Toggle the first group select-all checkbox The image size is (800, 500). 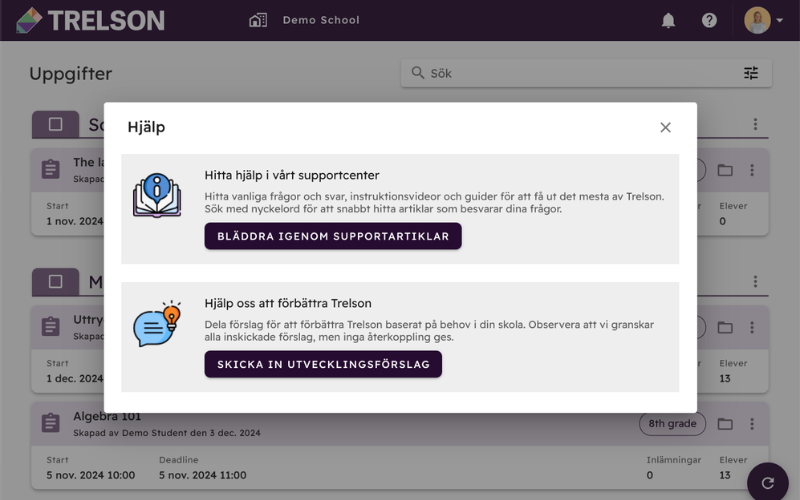(56, 124)
